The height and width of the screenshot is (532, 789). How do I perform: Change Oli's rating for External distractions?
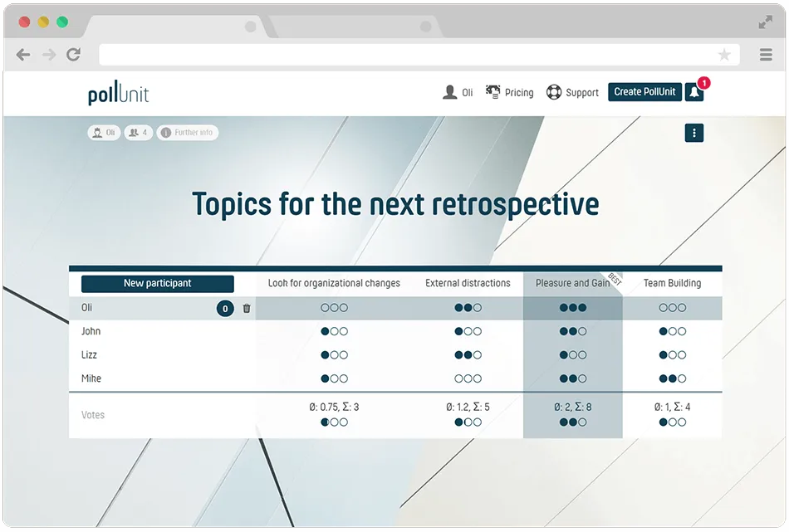[x=468, y=308]
